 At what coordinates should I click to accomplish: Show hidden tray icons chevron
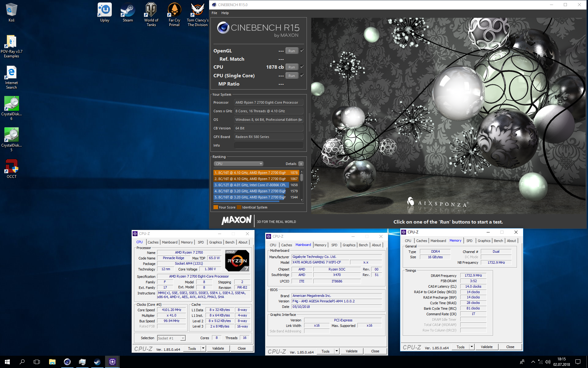coord(533,362)
